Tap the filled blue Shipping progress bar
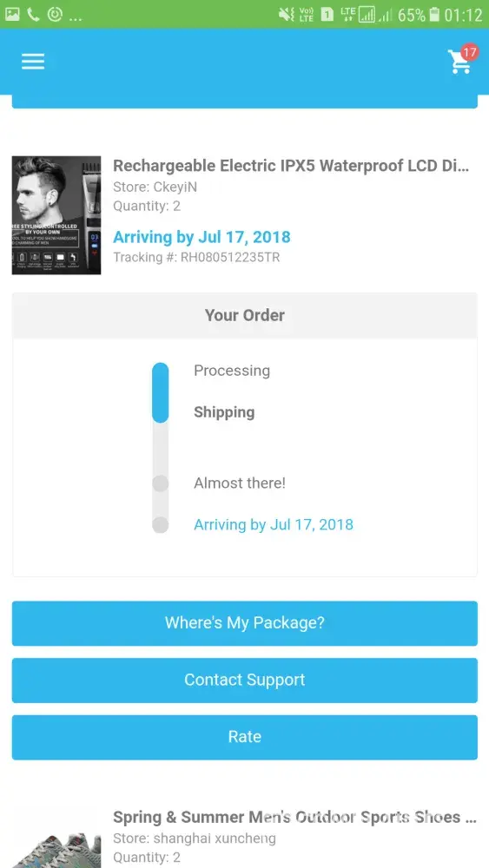 coord(160,392)
